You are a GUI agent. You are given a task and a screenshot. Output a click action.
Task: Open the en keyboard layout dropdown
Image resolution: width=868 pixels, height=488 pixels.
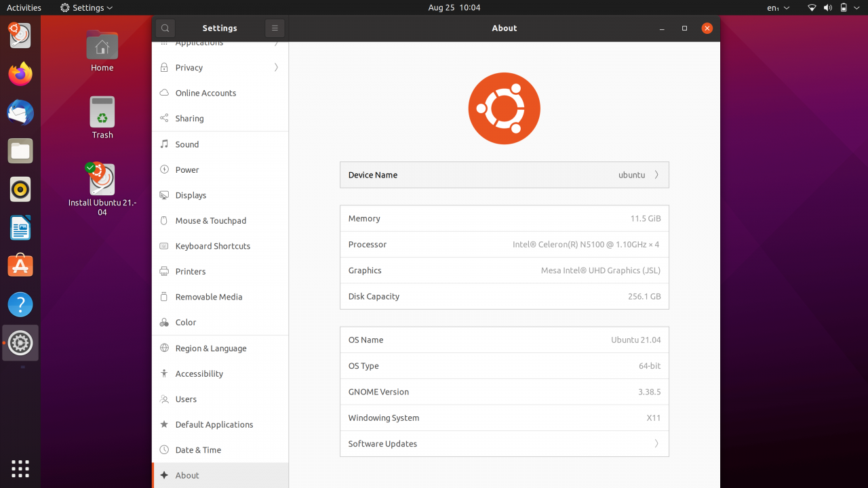(x=778, y=7)
